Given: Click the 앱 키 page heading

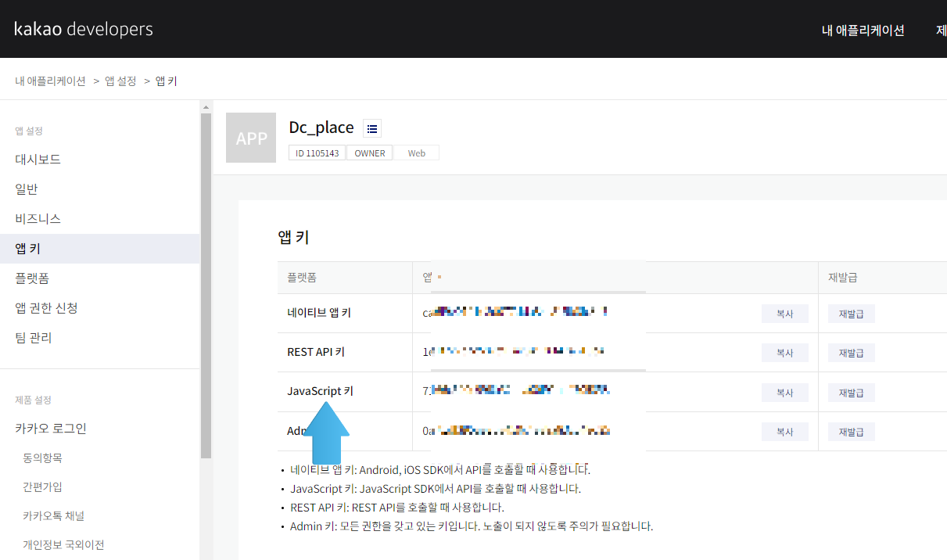Looking at the screenshot, I should pyautogui.click(x=294, y=238).
